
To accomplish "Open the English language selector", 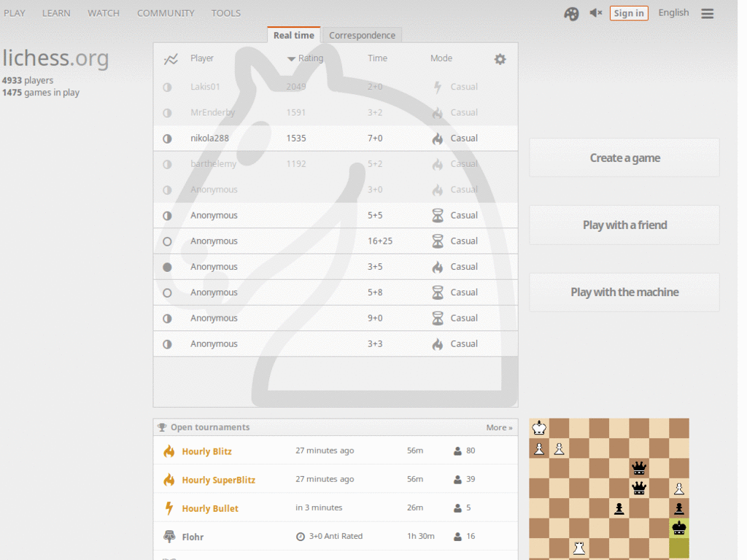I will 673,12.
